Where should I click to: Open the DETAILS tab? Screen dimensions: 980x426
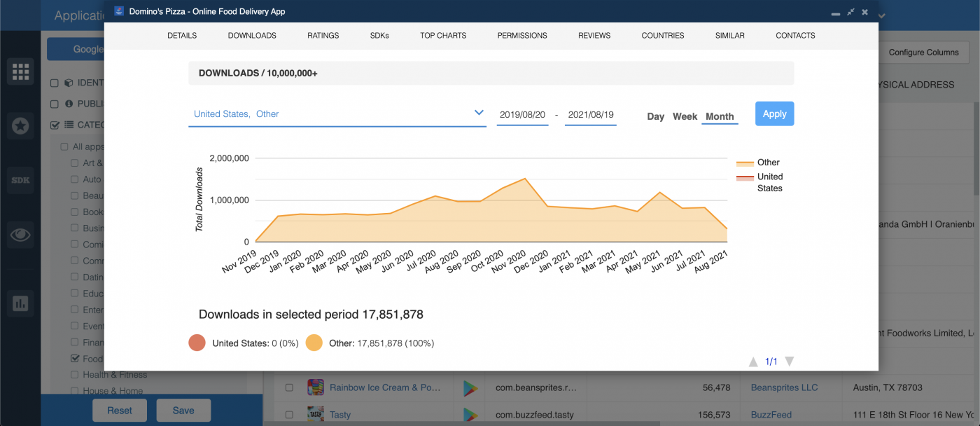coord(182,35)
